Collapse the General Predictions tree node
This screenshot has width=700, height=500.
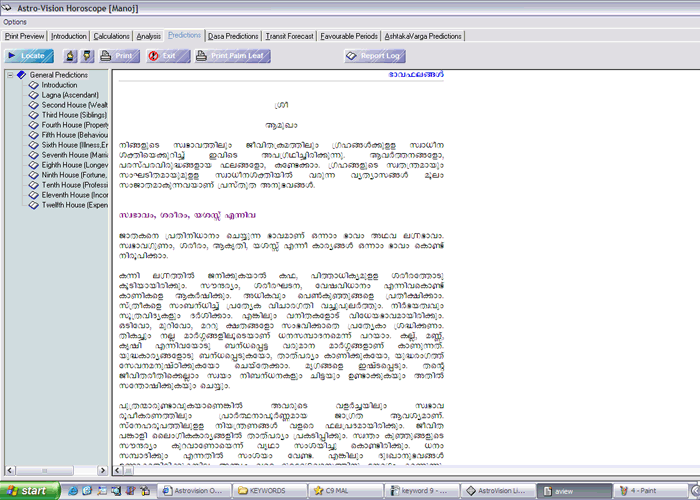click(x=10, y=75)
